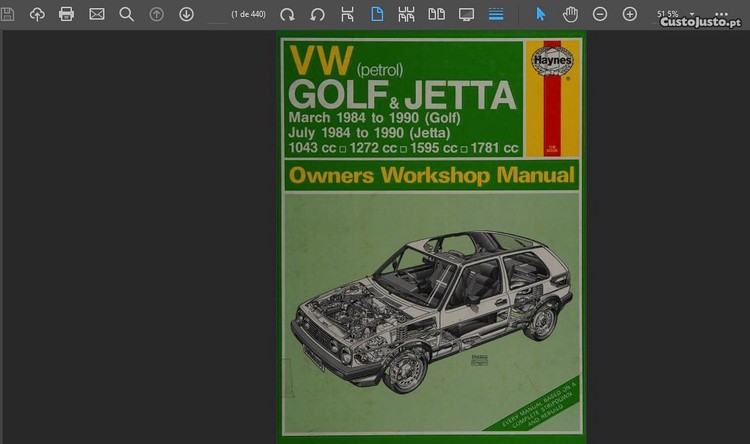Switch to fit-width multi-page view
This screenshot has width=750, height=444.
(406, 14)
